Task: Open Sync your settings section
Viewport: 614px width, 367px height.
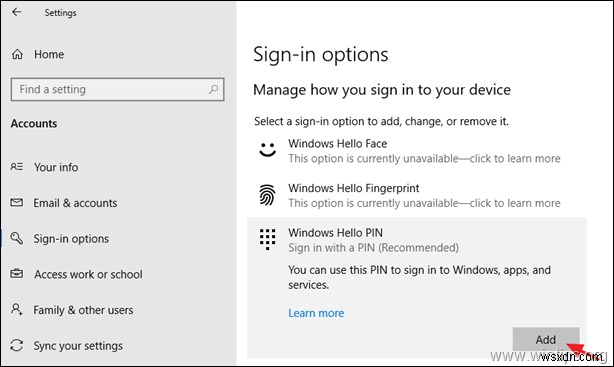Action: (78, 345)
